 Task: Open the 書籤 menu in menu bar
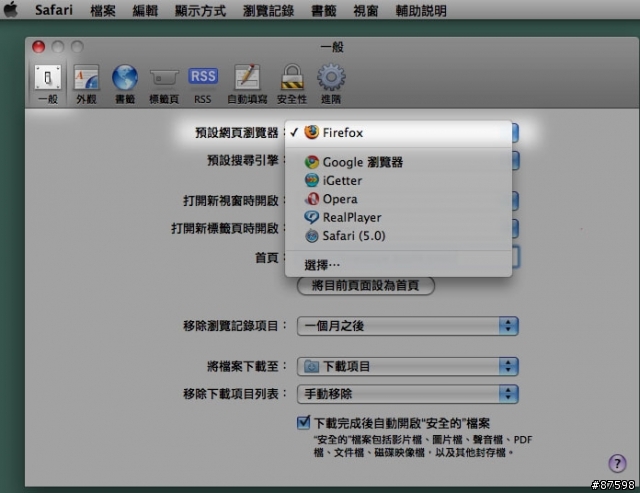[x=324, y=10]
